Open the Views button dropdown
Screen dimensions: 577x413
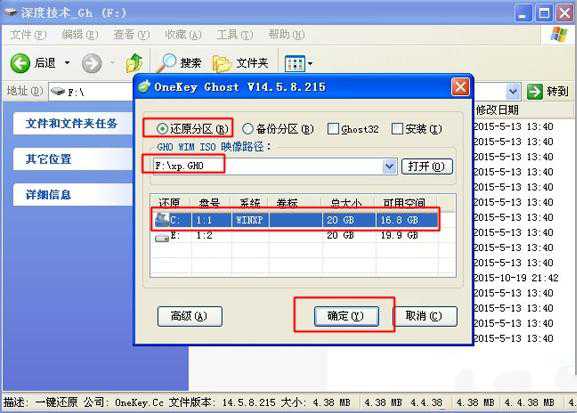299,64
